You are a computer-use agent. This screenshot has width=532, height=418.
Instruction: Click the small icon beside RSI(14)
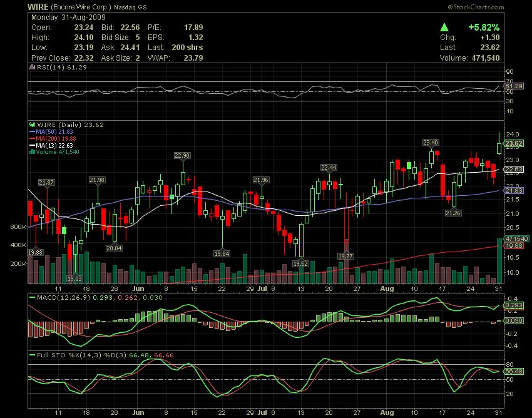pyautogui.click(x=33, y=67)
